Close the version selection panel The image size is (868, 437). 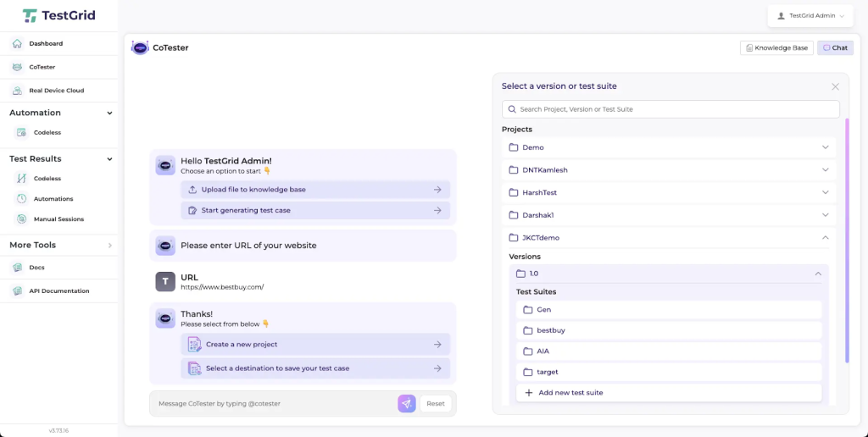835,87
